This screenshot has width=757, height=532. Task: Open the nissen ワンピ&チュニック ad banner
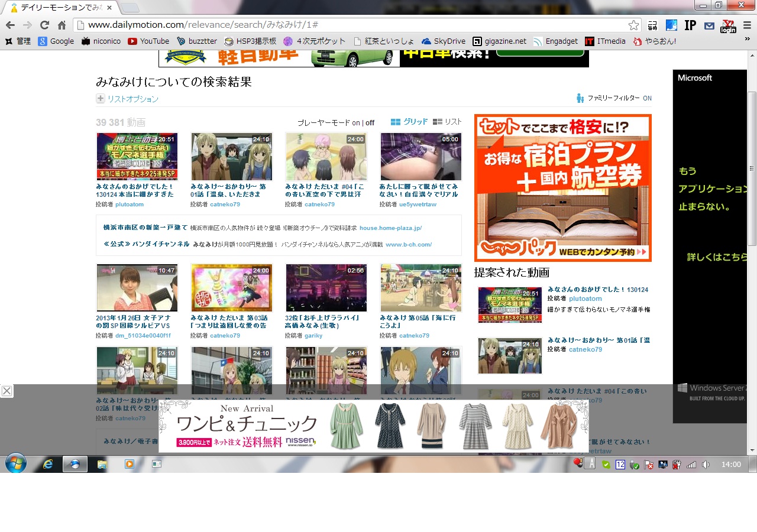pyautogui.click(x=374, y=426)
